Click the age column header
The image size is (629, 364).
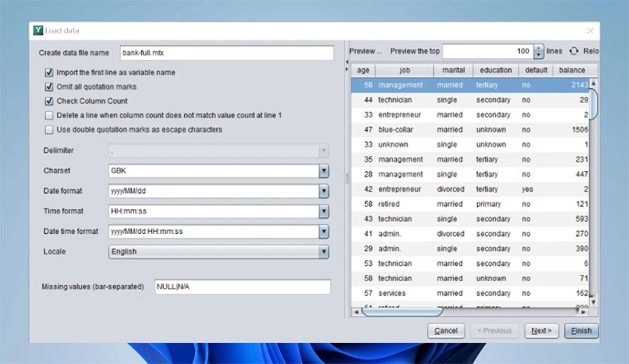[363, 70]
